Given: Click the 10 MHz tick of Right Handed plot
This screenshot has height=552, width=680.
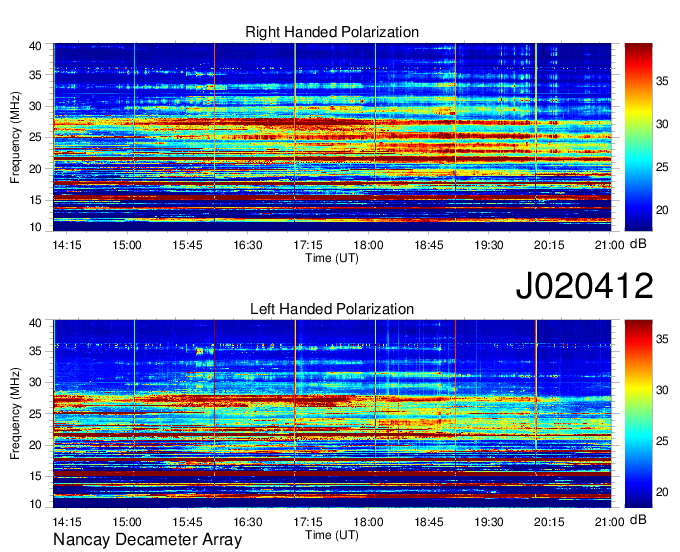Looking at the screenshot, I should (35, 227).
